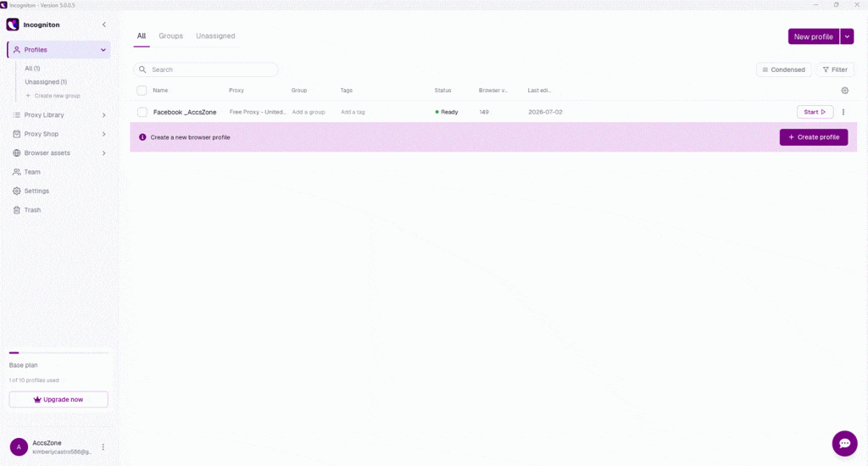
Task: Click the Upgrade now button
Action: click(x=58, y=400)
